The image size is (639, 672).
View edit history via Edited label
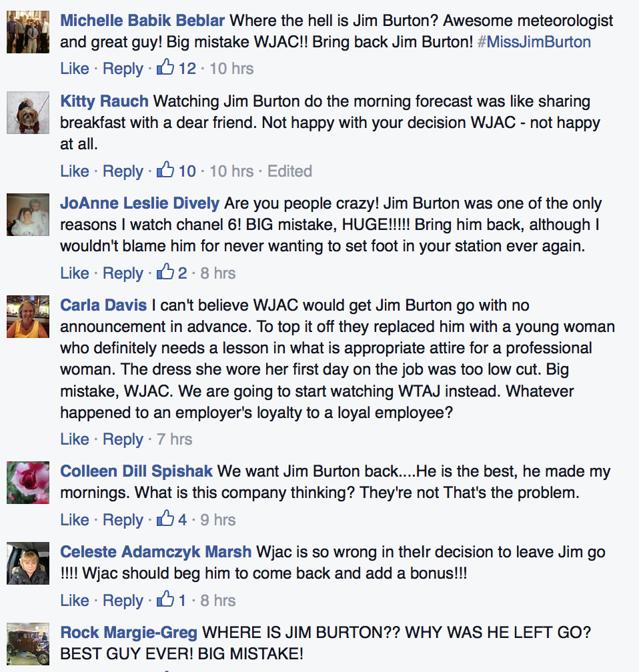point(290,171)
